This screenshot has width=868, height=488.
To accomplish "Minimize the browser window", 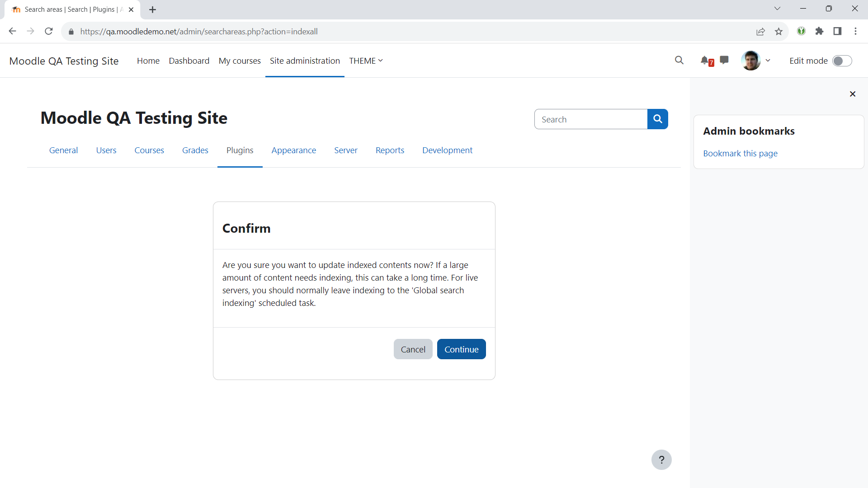I will (x=803, y=9).
